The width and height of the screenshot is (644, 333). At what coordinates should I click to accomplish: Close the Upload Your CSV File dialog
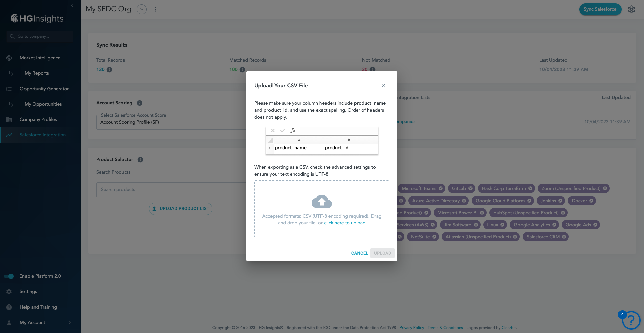383,86
